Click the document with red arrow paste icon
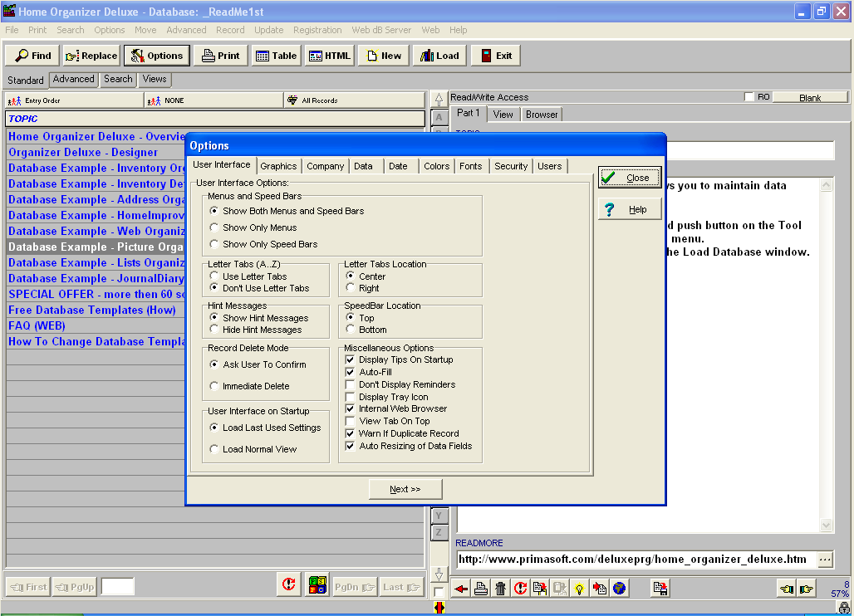Screen dimensions: 854x616 (600, 589)
